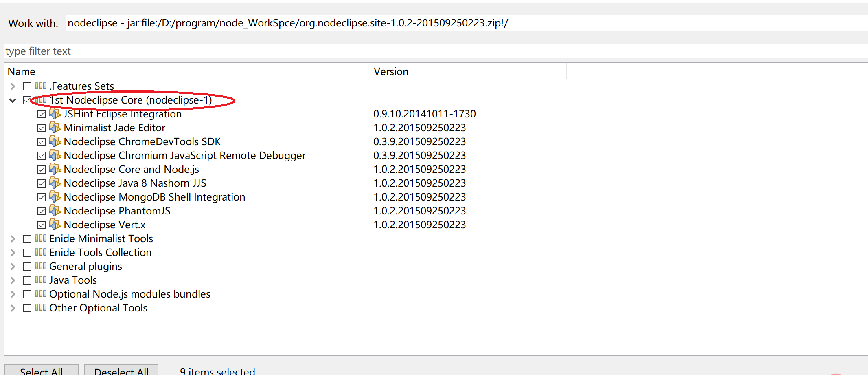Check the Other Optional Tools checkbox
This screenshot has height=375, width=868.
pyautogui.click(x=27, y=308)
